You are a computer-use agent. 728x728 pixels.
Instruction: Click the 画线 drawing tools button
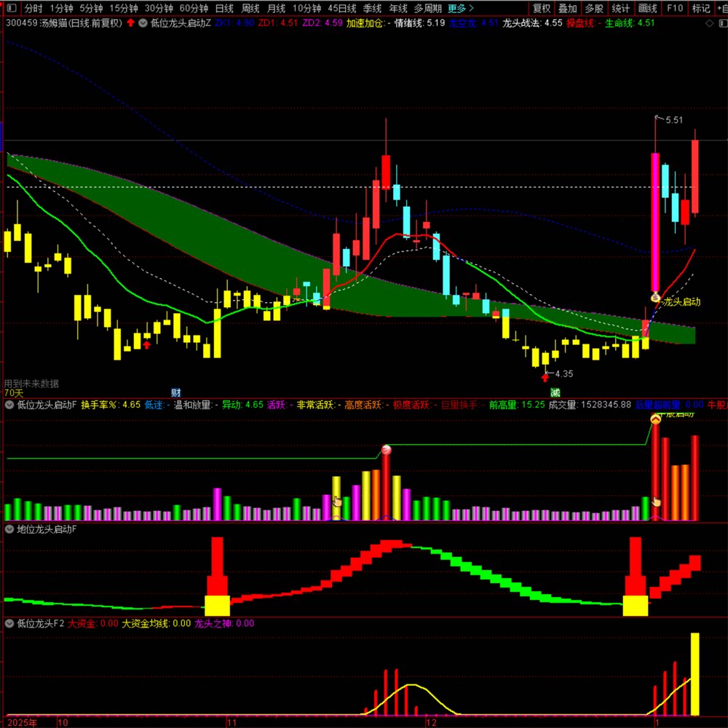click(647, 8)
